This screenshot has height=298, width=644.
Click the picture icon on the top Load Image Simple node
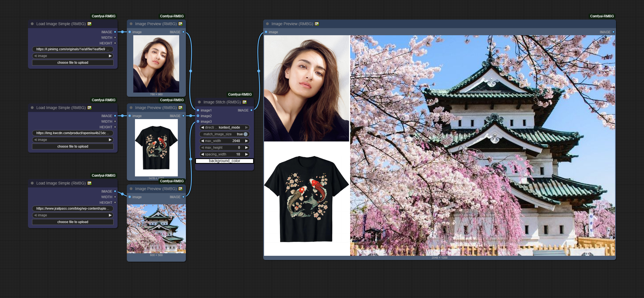(x=89, y=24)
